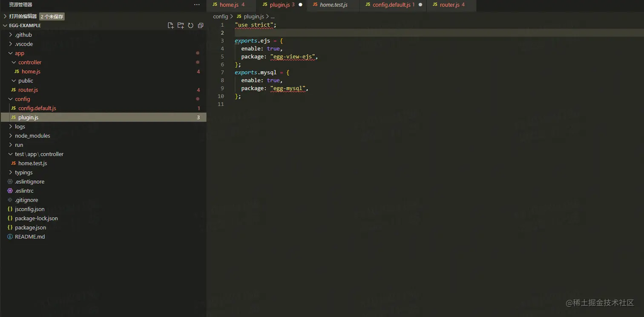Expand the .github folder

coord(11,35)
